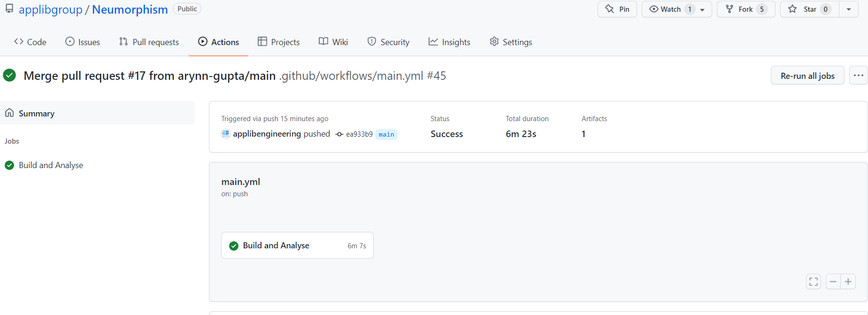868x315 pixels.
Task: Expand the Watch dropdown arrow
Action: 702,9
